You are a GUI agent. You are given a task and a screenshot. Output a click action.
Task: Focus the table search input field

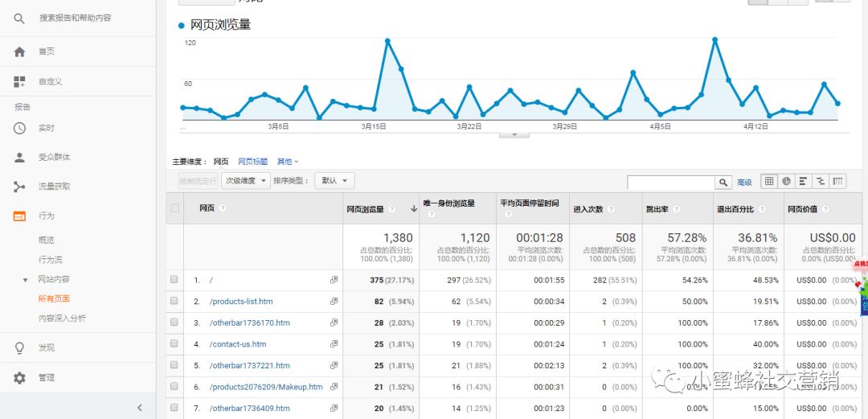coord(671,183)
